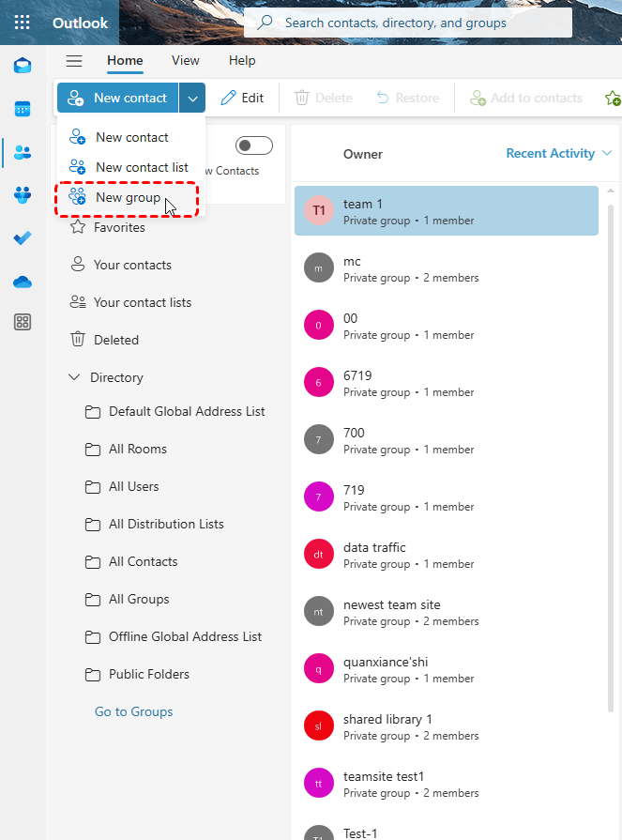Click the Edit button in toolbar

coord(242,98)
